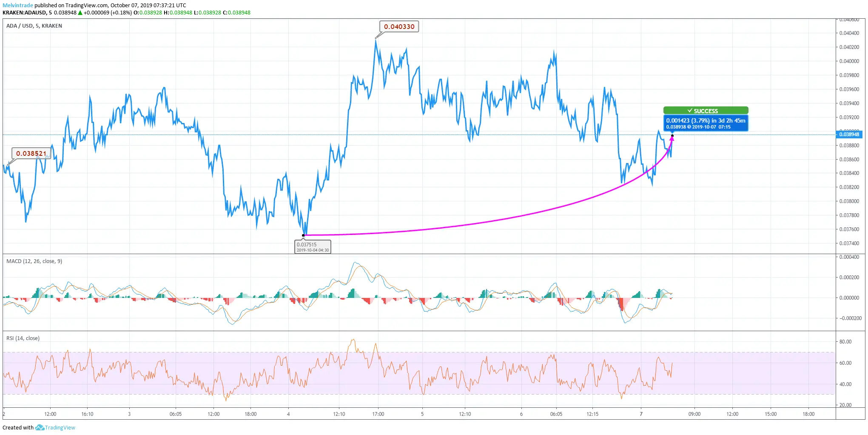Select the 0.037515 low-point marker label
The height and width of the screenshot is (435, 868).
(x=313, y=247)
